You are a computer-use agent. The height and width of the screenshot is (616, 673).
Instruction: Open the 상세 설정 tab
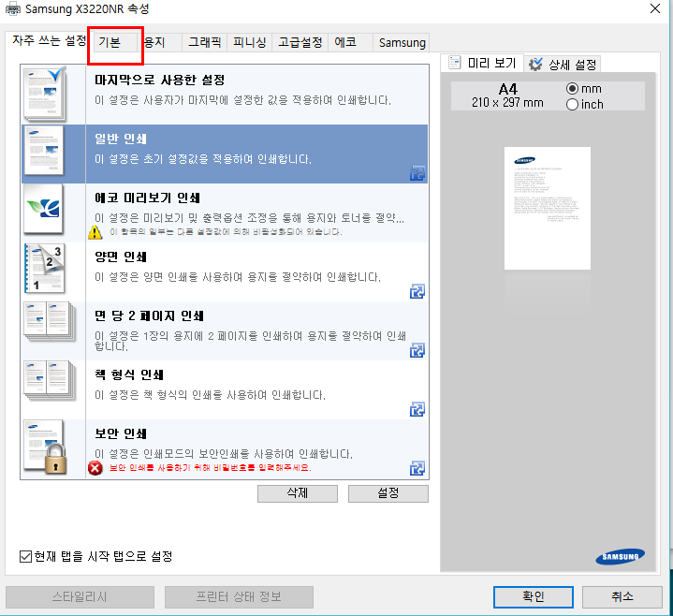click(x=563, y=65)
